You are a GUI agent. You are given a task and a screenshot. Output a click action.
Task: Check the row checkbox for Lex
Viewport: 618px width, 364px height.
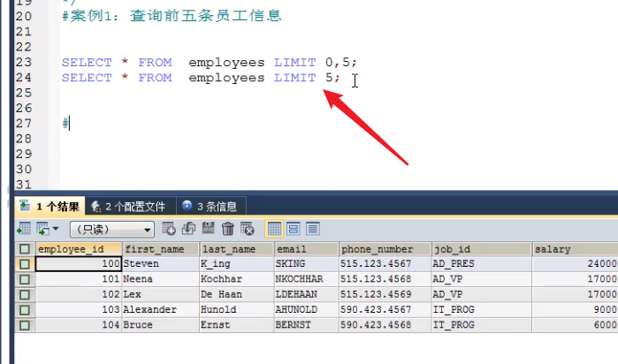pyautogui.click(x=25, y=295)
